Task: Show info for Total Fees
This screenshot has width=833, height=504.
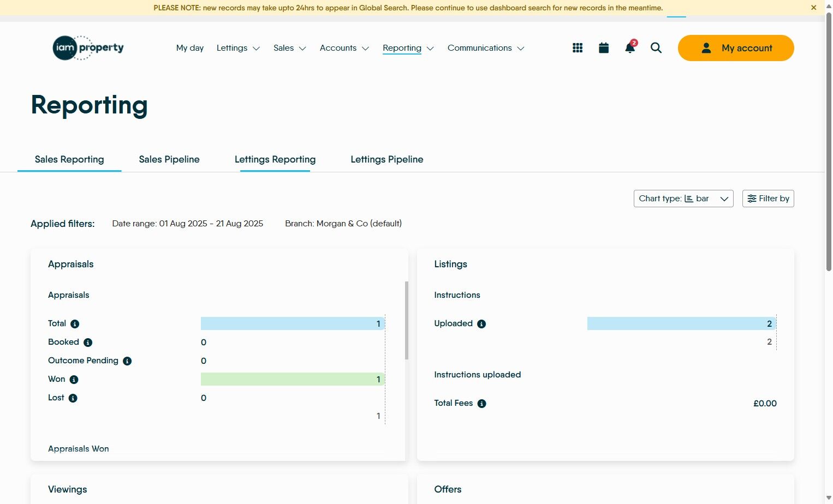Action: coord(481,404)
